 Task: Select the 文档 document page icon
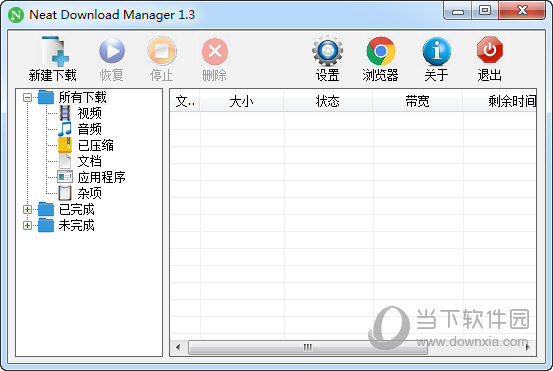[65, 161]
